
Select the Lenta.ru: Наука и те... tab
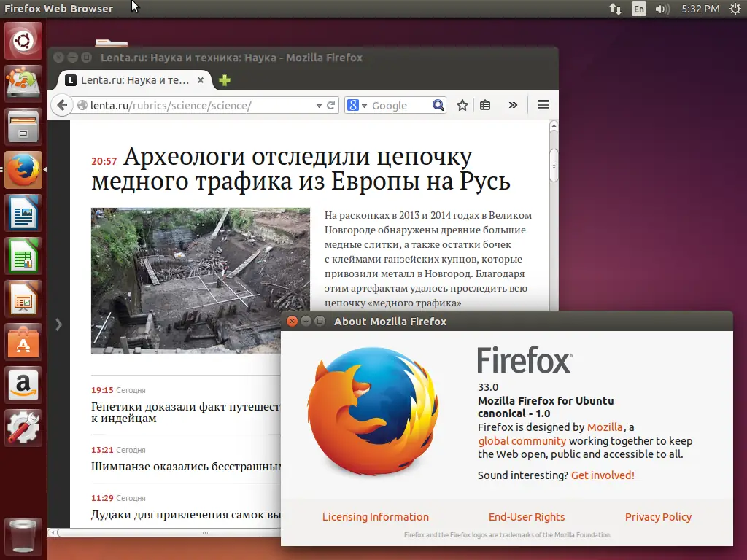[x=135, y=80]
